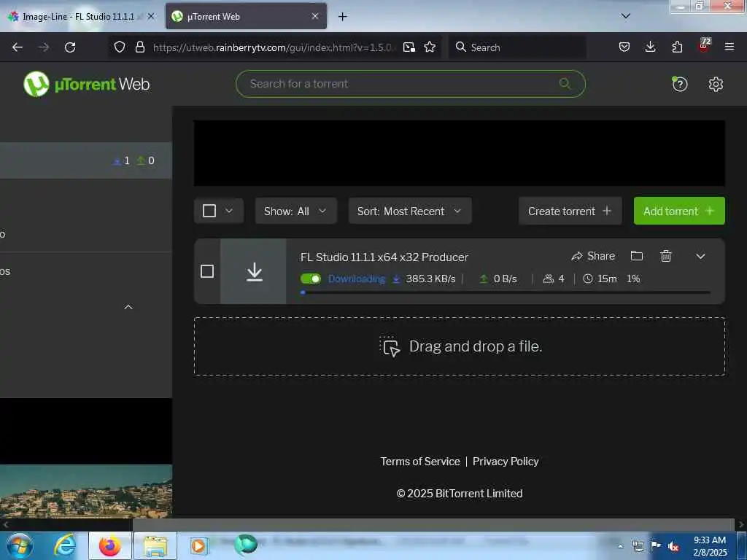The height and width of the screenshot is (560, 747).
Task: Bookmark this page with the star icon
Action: pos(430,47)
